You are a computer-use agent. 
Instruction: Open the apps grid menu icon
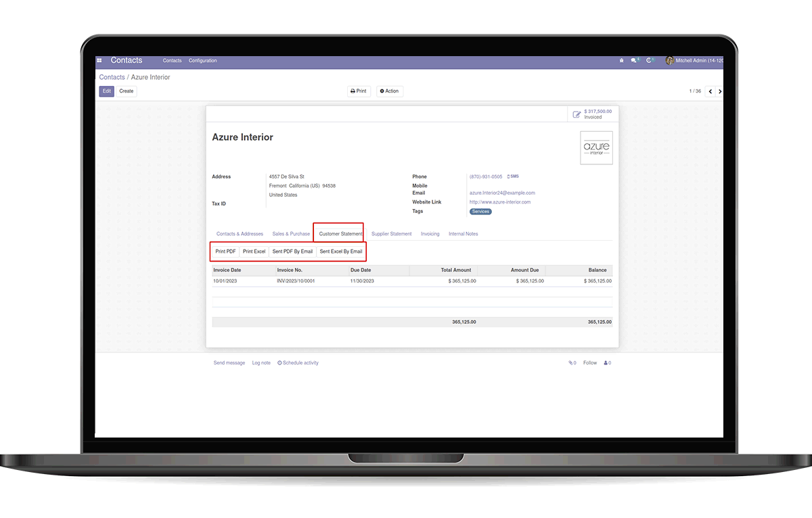[x=99, y=60]
